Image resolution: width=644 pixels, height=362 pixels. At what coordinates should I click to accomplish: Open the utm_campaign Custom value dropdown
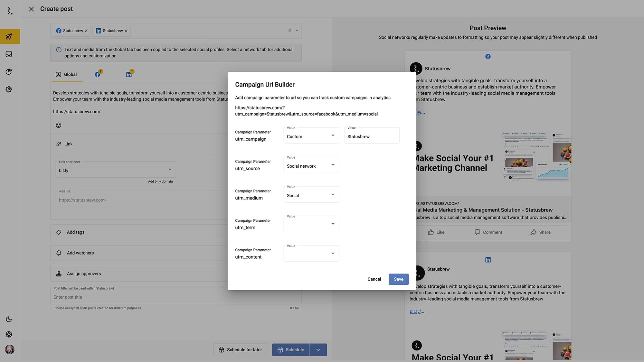pyautogui.click(x=311, y=135)
